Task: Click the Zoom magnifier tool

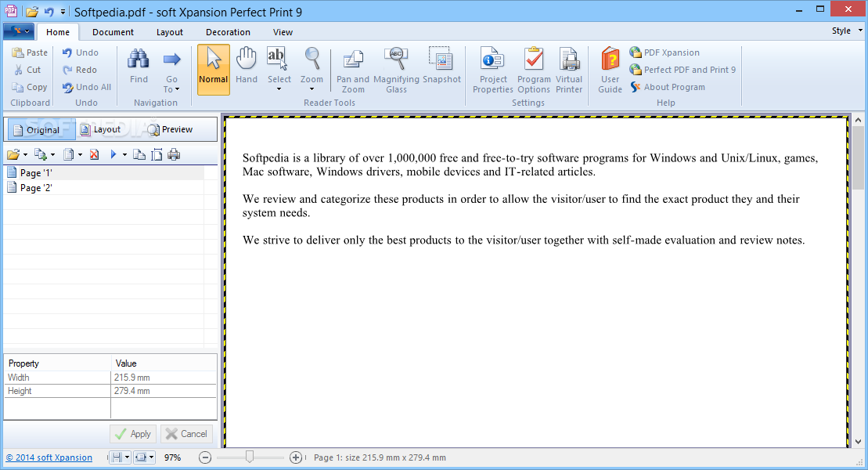Action: (312, 59)
